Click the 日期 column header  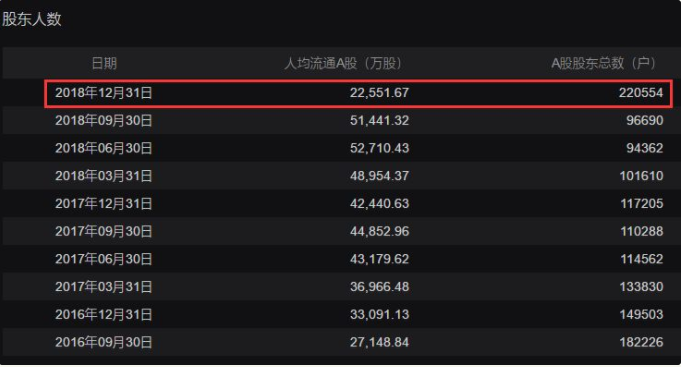[x=104, y=63]
